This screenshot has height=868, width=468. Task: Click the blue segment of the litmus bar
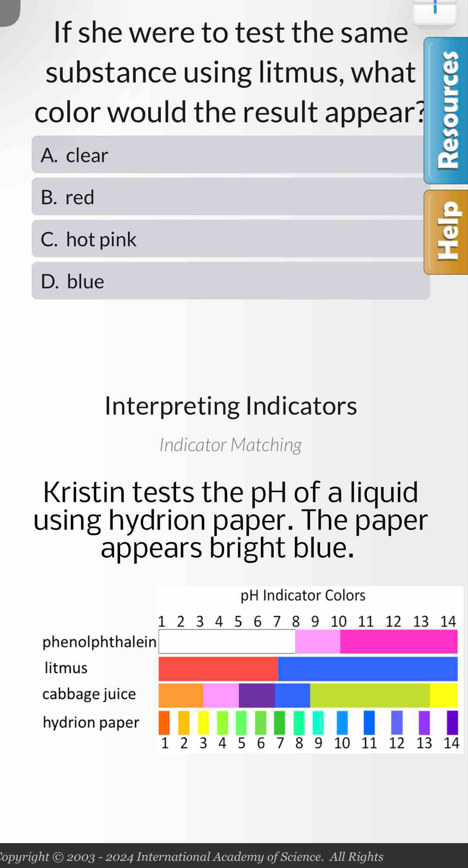point(368,669)
